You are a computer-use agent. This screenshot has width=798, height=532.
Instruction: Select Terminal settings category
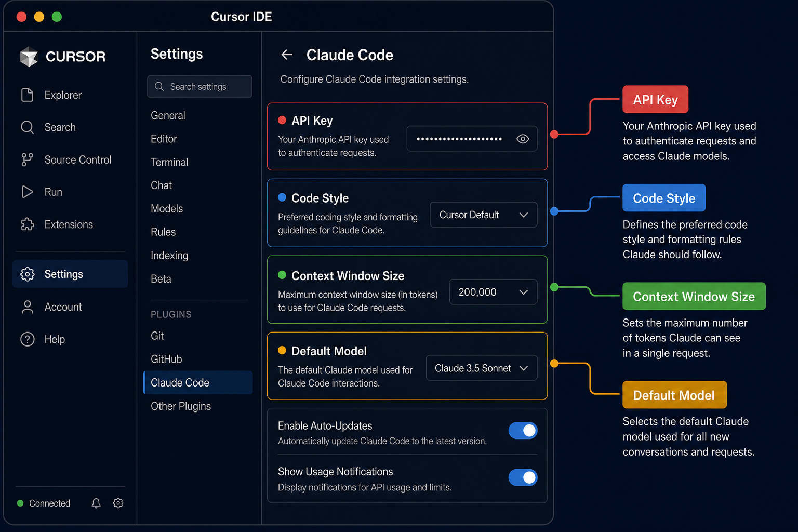tap(169, 162)
